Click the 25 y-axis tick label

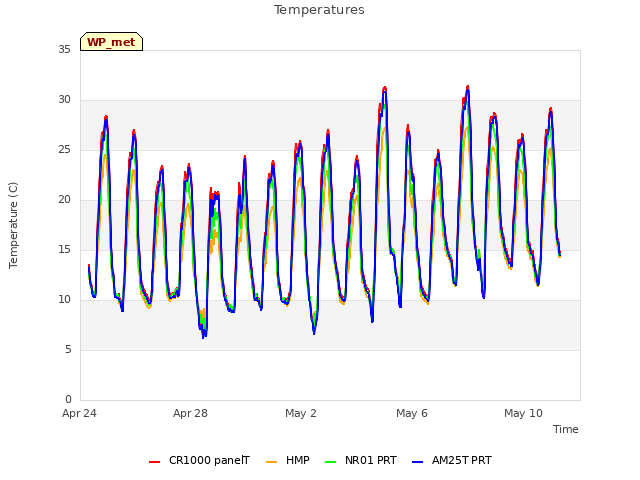(x=64, y=149)
